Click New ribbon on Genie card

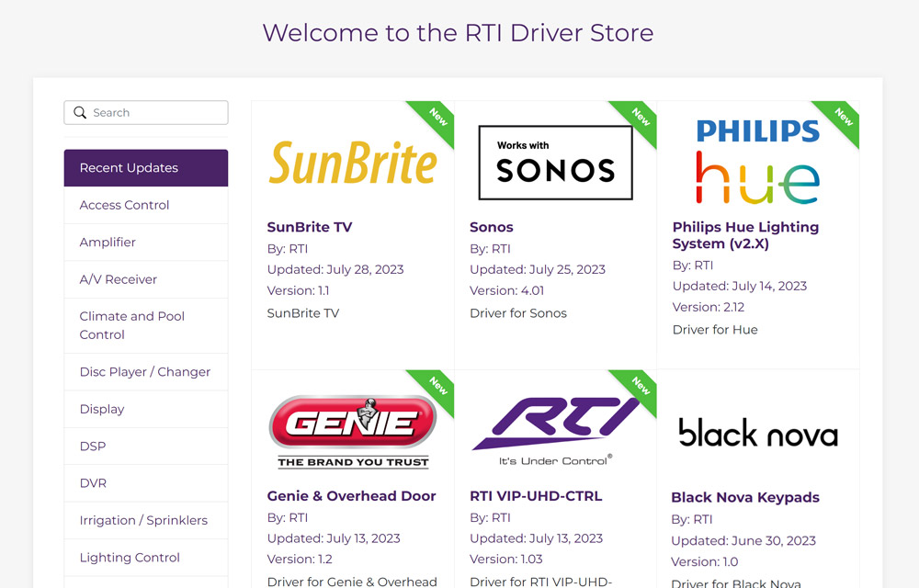(x=437, y=387)
